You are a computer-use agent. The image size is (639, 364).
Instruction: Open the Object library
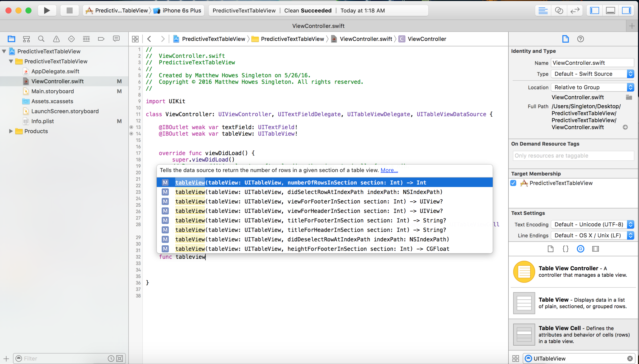pos(580,249)
